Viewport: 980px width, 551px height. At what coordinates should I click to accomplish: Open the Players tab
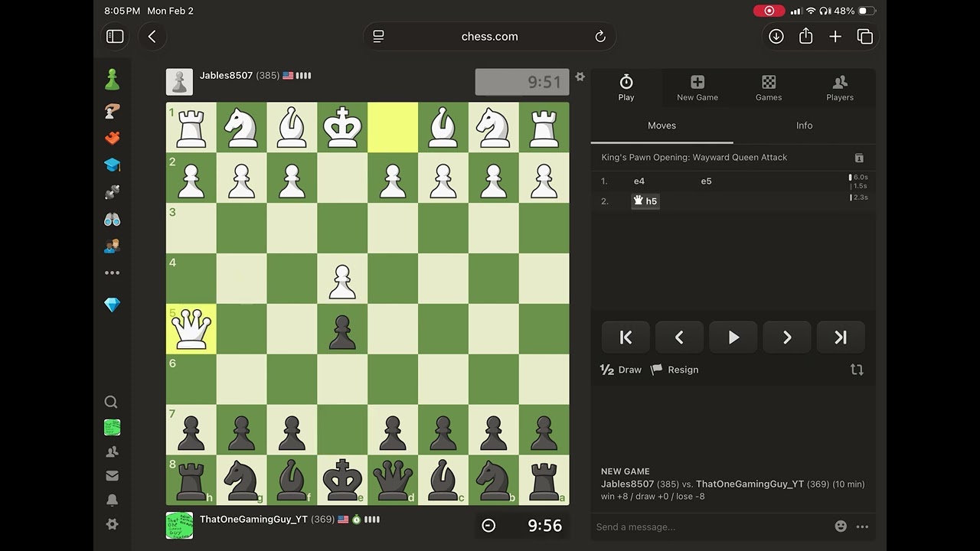coord(840,87)
